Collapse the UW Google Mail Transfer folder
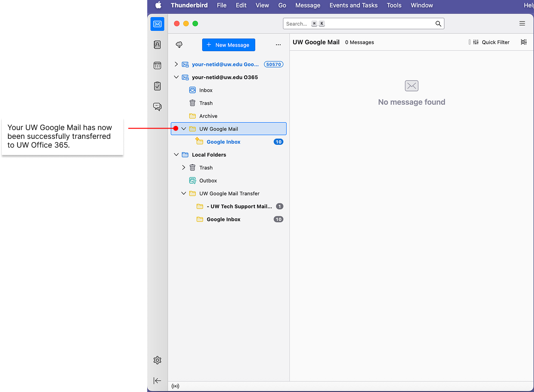The width and height of the screenshot is (534, 392). 184,194
